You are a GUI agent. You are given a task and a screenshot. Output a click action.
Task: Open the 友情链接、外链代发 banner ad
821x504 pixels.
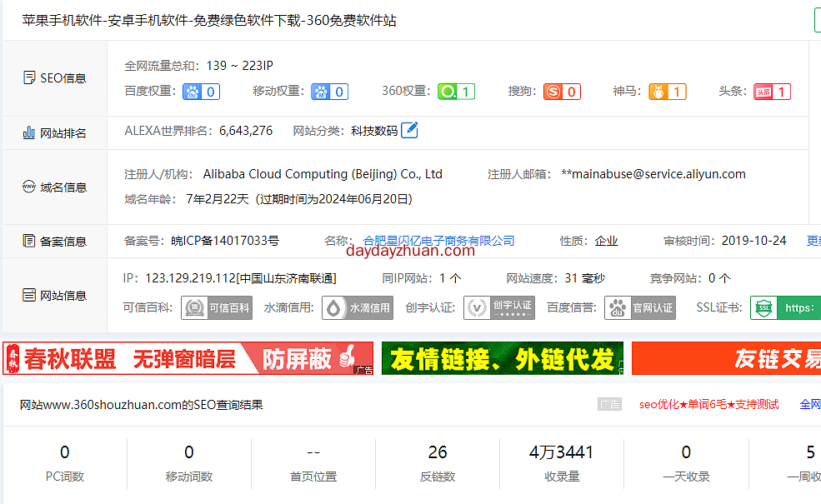point(503,358)
